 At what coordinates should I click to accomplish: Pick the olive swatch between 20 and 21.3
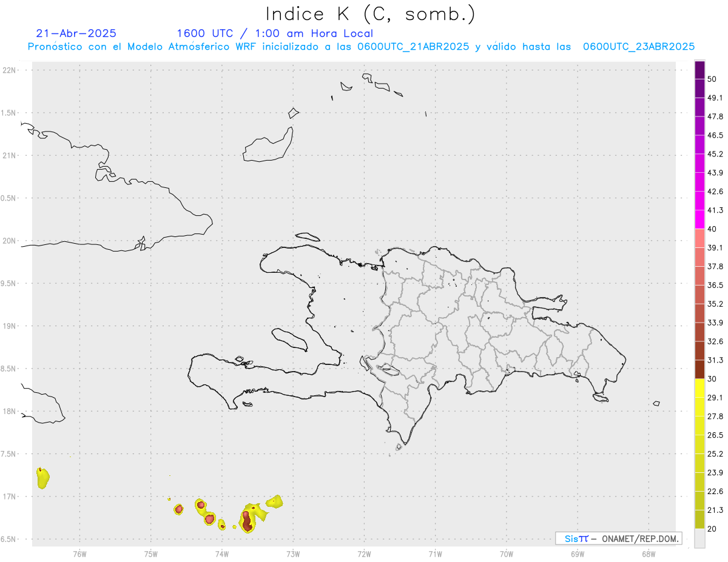click(699, 520)
